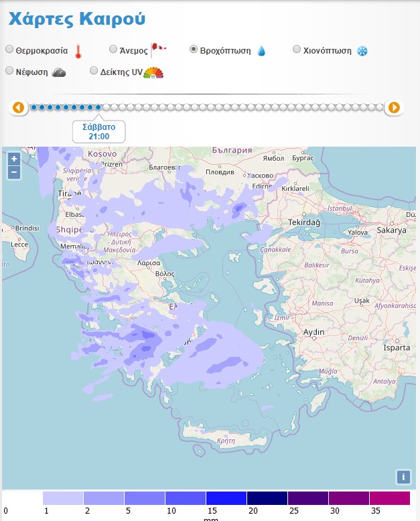Click the wind flag icon
Image resolution: width=420 pixels, height=521 pixels.
(x=158, y=49)
